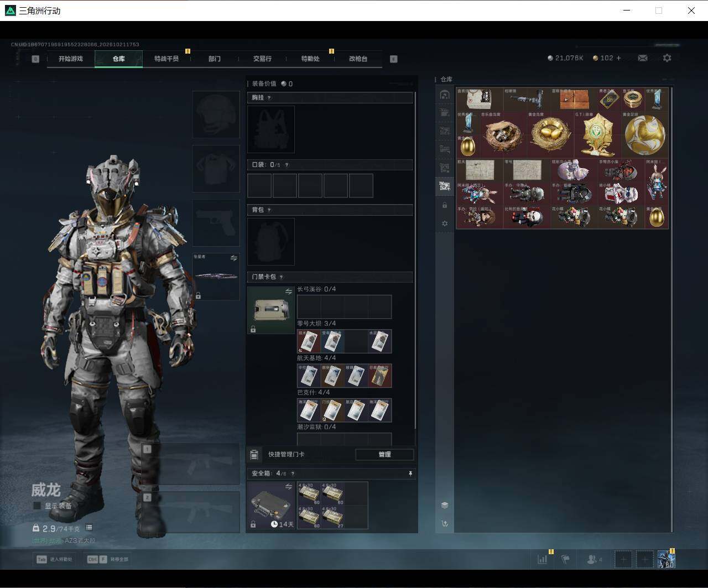The height and width of the screenshot is (588, 708).
Task: Click the flag icon in bottom bar
Action: point(565,559)
